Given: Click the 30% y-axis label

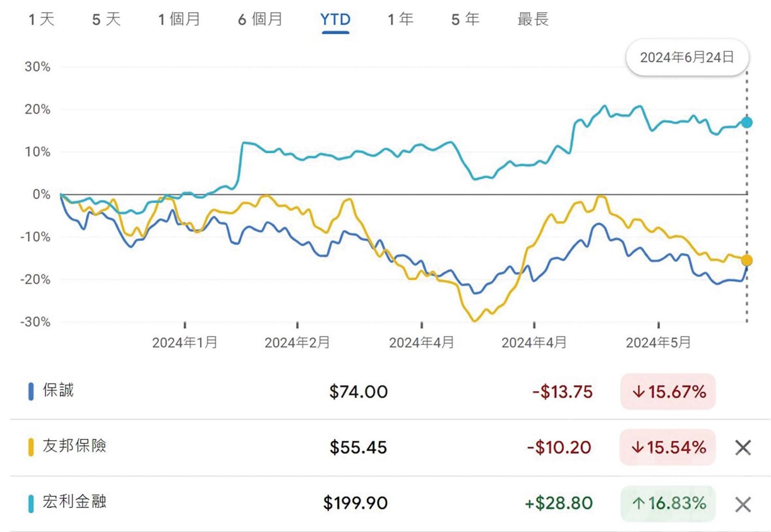Looking at the screenshot, I should pos(37,67).
